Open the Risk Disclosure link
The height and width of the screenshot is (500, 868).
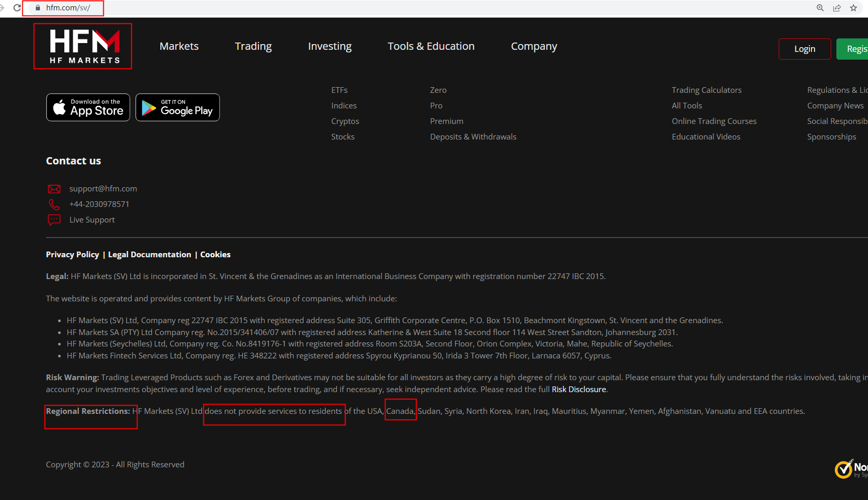point(578,390)
